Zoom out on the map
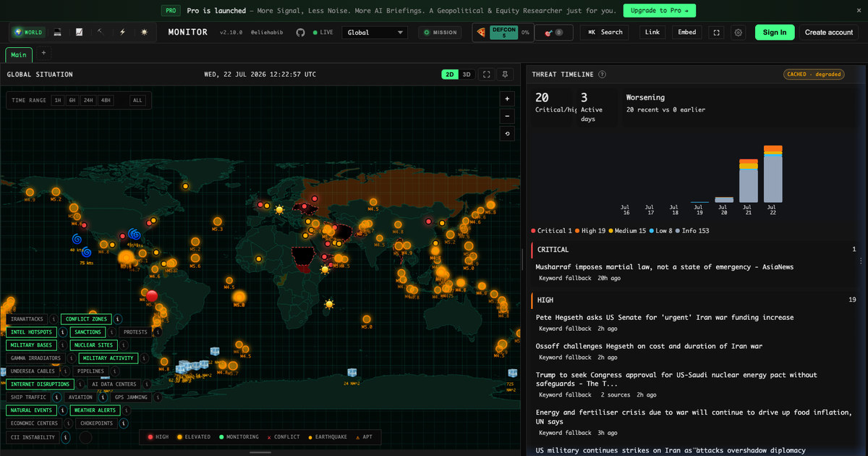This screenshot has height=456, width=868. click(x=507, y=116)
